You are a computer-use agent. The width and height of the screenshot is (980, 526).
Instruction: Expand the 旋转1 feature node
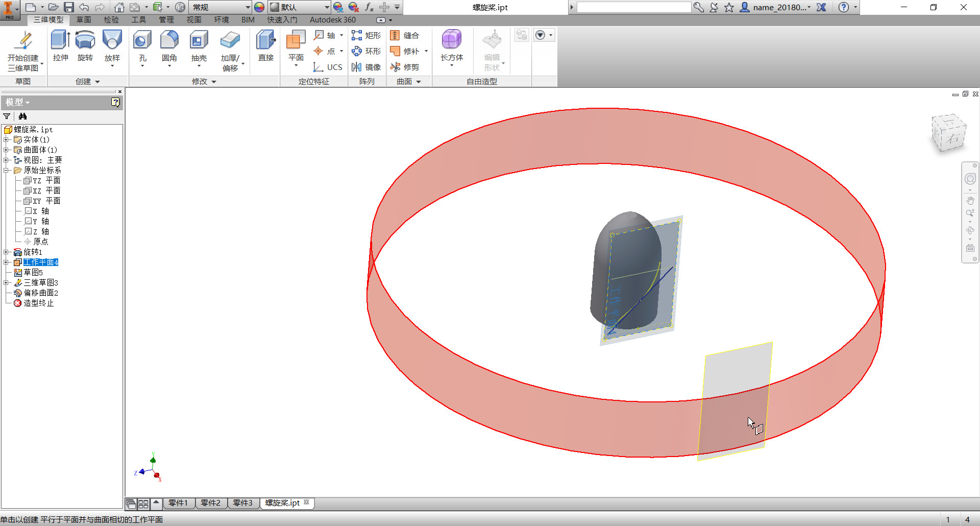point(6,252)
